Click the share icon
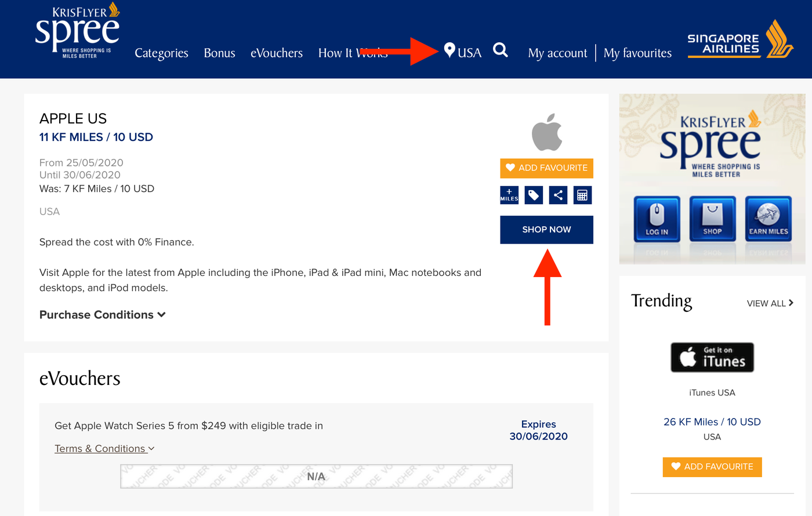Image resolution: width=812 pixels, height=516 pixels. pyautogui.click(x=558, y=195)
